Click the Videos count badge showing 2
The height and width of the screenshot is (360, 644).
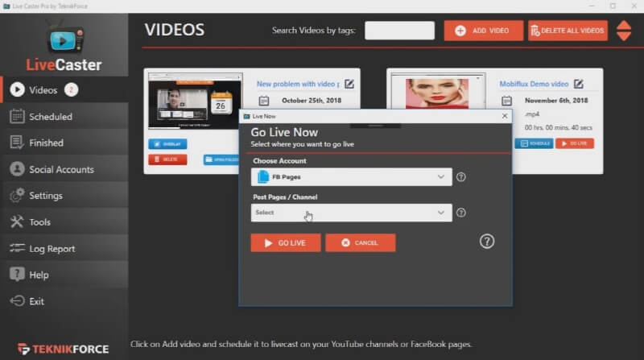click(x=71, y=89)
